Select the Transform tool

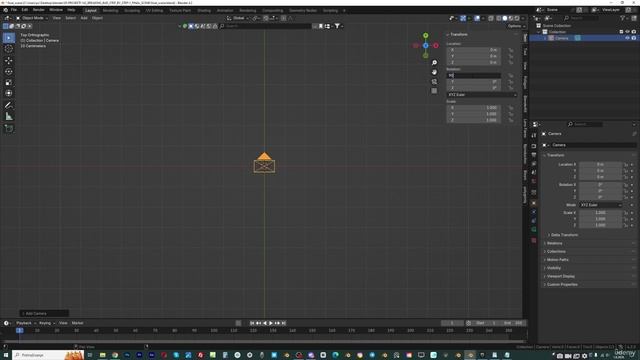click(9, 93)
